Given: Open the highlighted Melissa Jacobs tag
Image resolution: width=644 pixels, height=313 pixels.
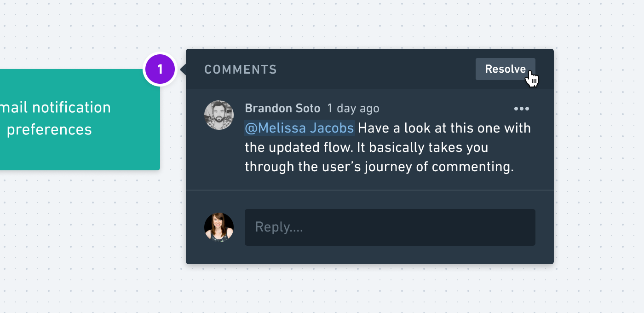Looking at the screenshot, I should click(x=299, y=128).
